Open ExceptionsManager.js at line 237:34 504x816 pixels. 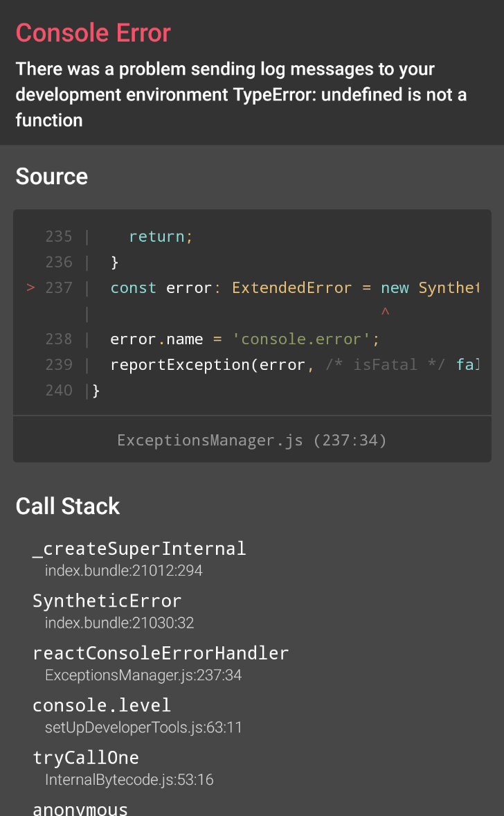251,440
